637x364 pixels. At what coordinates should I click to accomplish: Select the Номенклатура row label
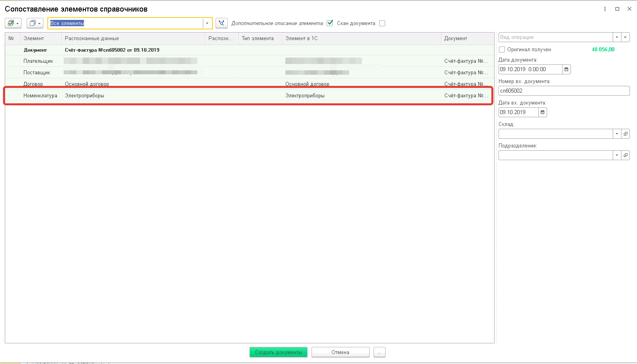41,96
